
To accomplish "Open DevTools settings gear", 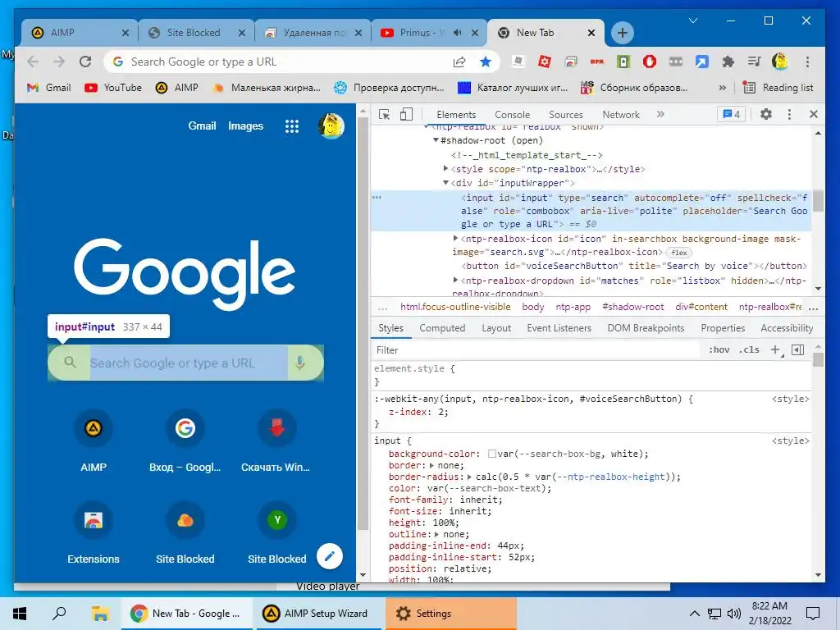I will click(766, 114).
